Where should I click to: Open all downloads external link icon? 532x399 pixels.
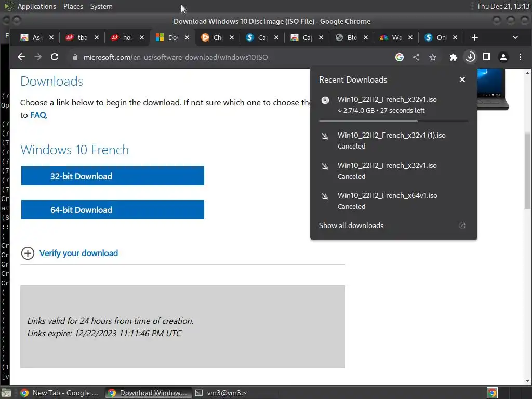[x=462, y=225]
